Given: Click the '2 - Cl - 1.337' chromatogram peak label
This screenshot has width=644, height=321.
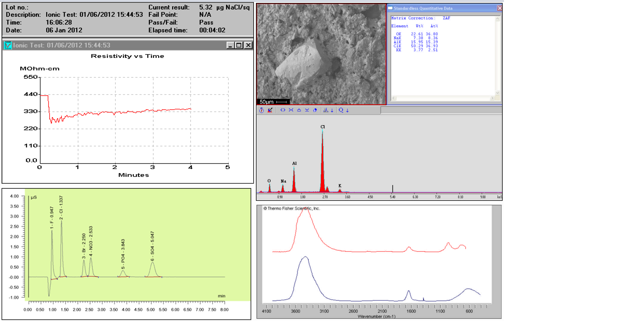Looking at the screenshot, I should click(61, 208).
